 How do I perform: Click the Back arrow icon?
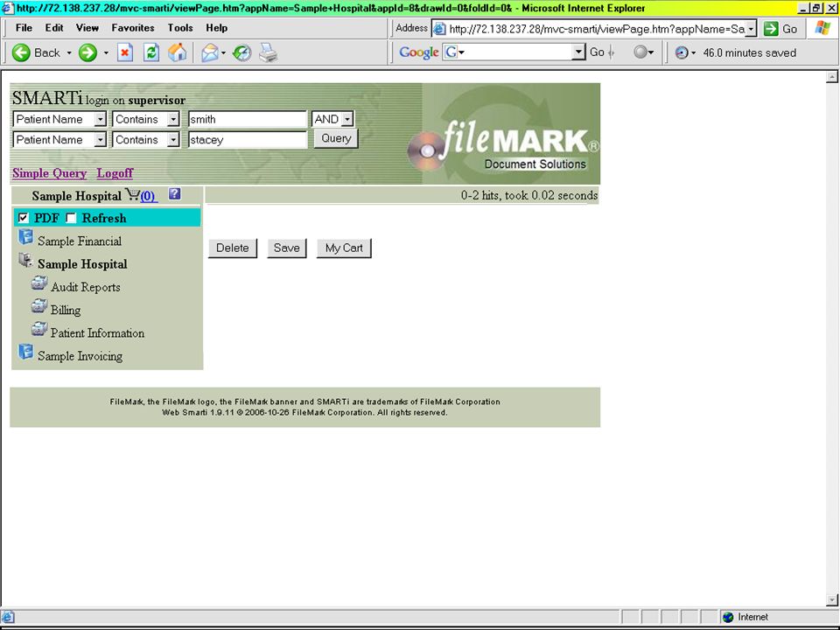click(21, 52)
